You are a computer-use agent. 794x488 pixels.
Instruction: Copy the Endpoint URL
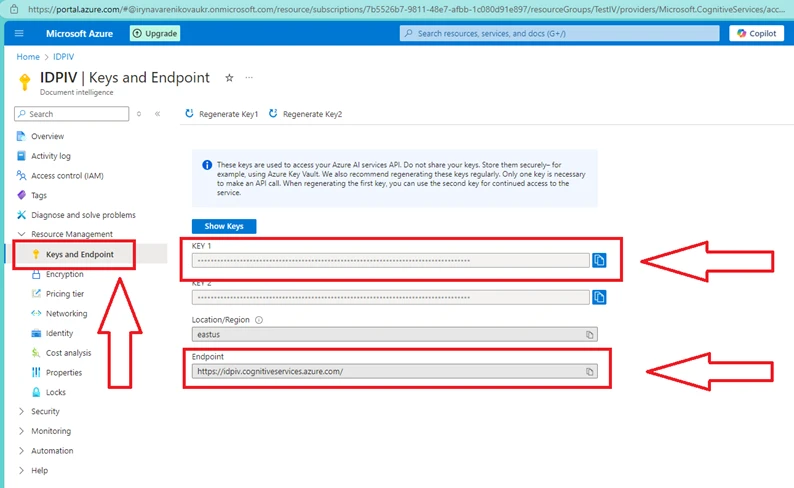coord(589,372)
